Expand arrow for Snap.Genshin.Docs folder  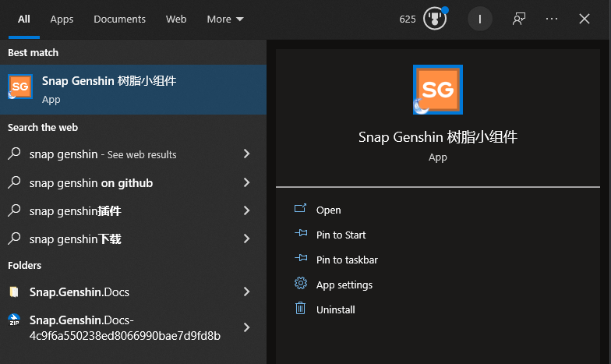coord(246,292)
